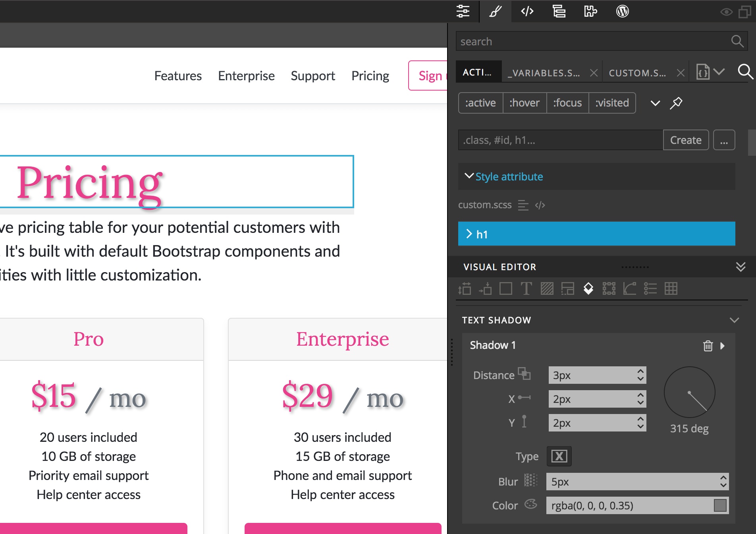Screen dimensions: 756x534
Task: Select the Text T icon in Visual Editor
Action: point(526,288)
